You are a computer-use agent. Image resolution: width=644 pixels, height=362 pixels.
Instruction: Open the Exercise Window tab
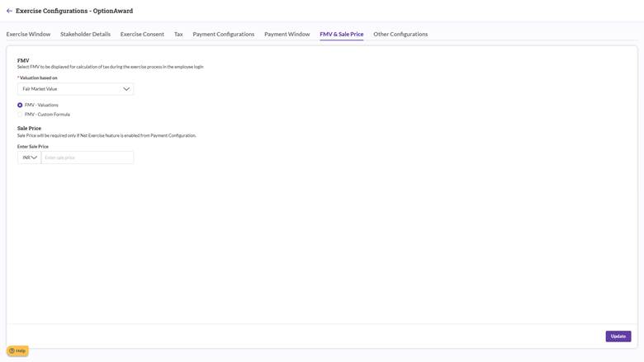point(28,34)
